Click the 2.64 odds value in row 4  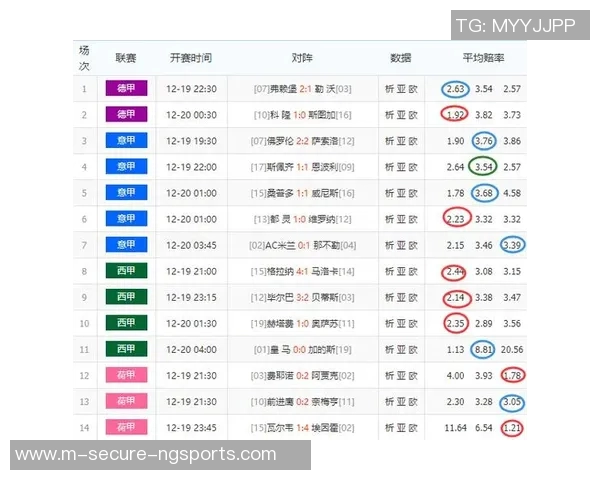click(x=455, y=167)
